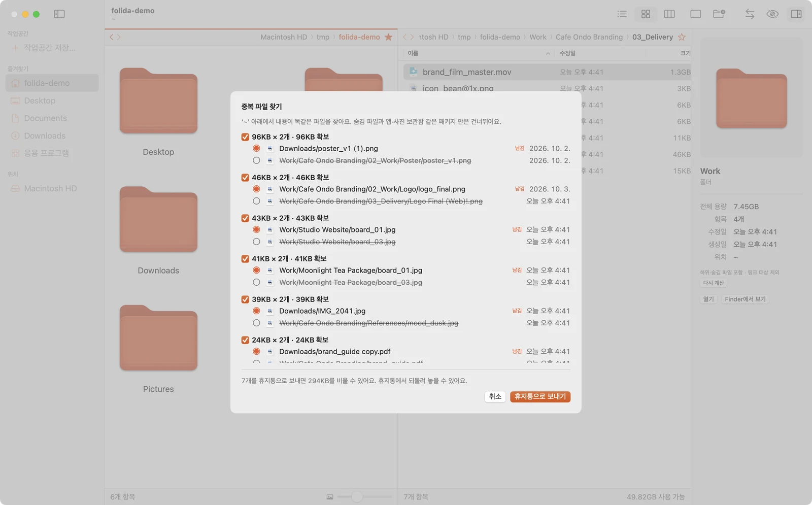Click the swap panes arrows icon
The width and height of the screenshot is (812, 505).
click(x=750, y=14)
